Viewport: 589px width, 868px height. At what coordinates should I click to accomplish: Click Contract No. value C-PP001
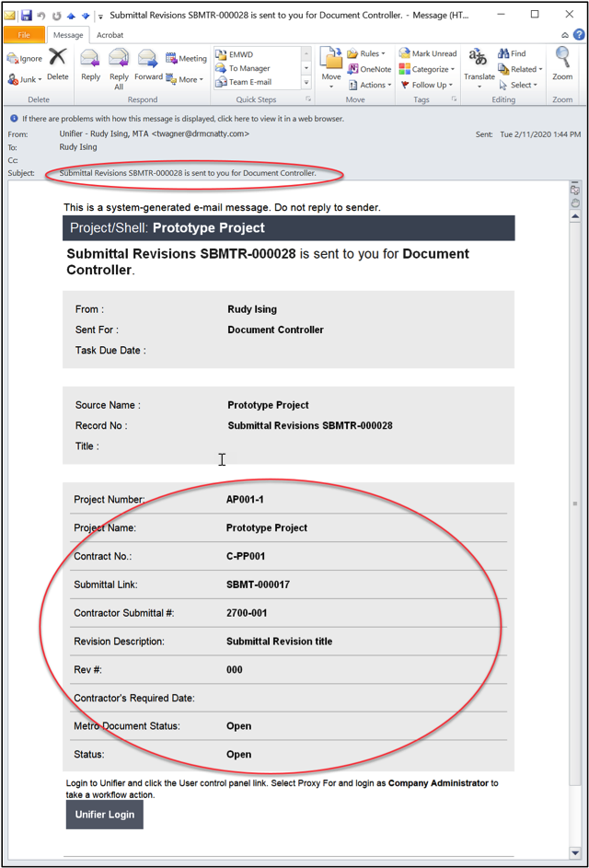(x=245, y=556)
